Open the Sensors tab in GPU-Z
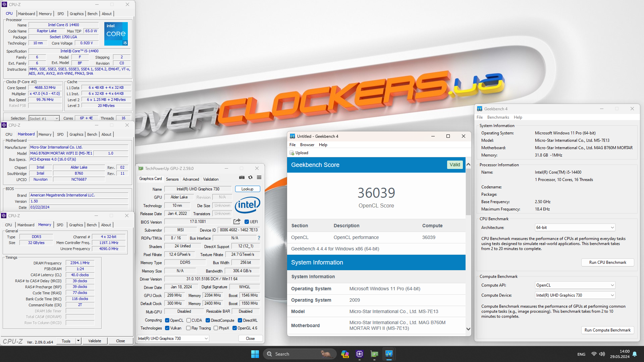The height and width of the screenshot is (362, 644). coord(172,179)
